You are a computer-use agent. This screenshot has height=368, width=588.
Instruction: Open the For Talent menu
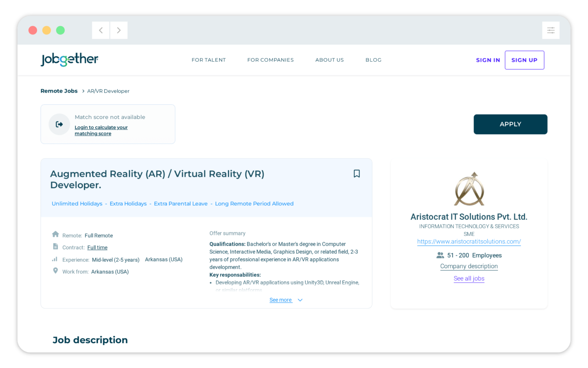click(209, 60)
